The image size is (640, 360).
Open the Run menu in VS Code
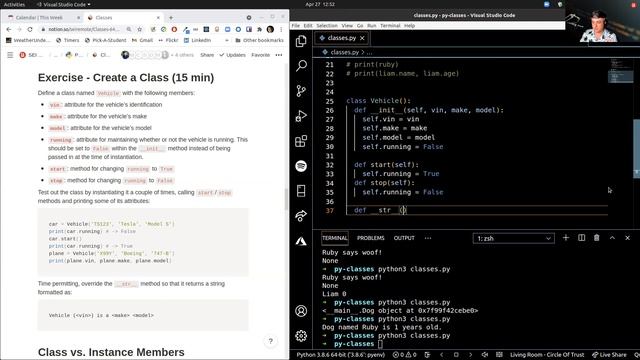click(x=371, y=25)
